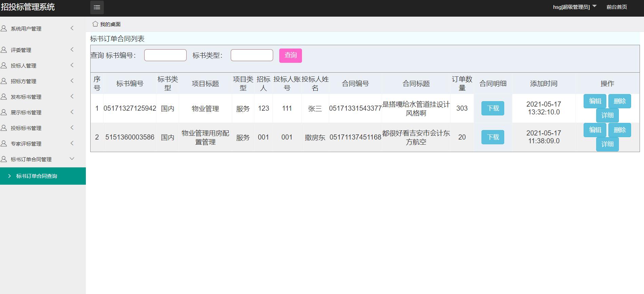This screenshot has width=644, height=294.
Task: Focus the 标书类型 search field
Action: tap(252, 55)
